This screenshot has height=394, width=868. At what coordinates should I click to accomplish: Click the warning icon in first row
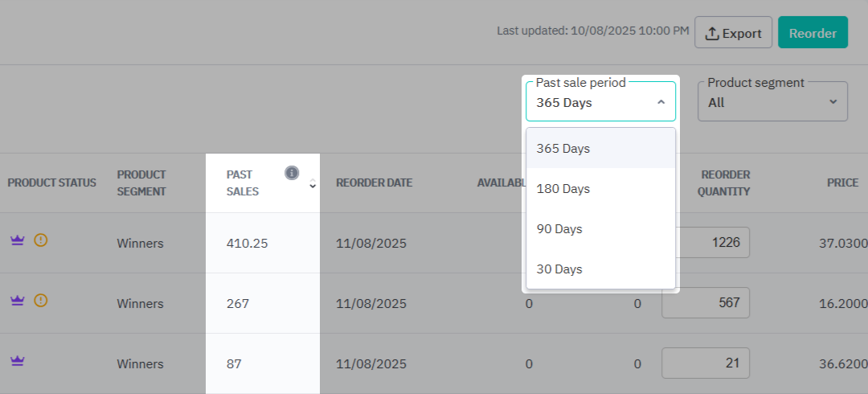pyautogui.click(x=41, y=240)
